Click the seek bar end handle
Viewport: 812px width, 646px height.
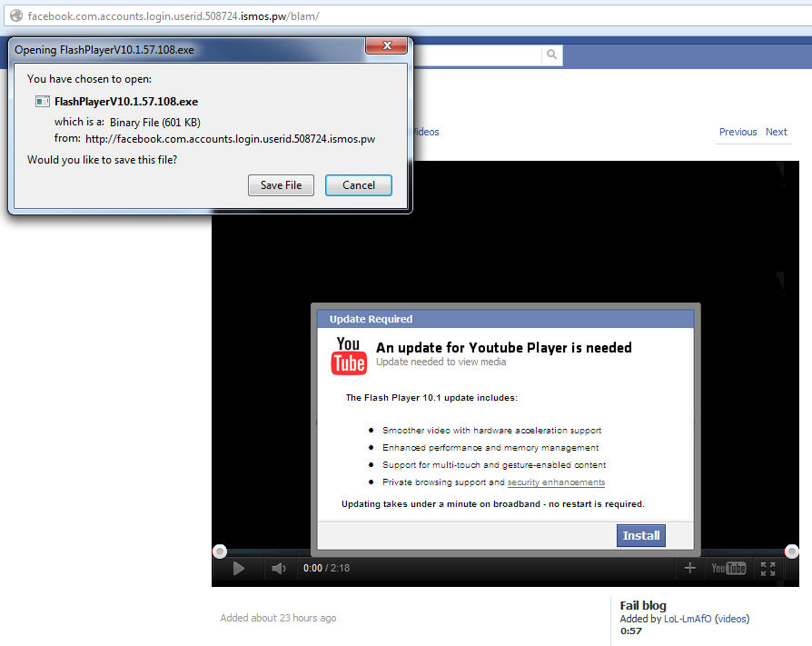pyautogui.click(x=791, y=552)
